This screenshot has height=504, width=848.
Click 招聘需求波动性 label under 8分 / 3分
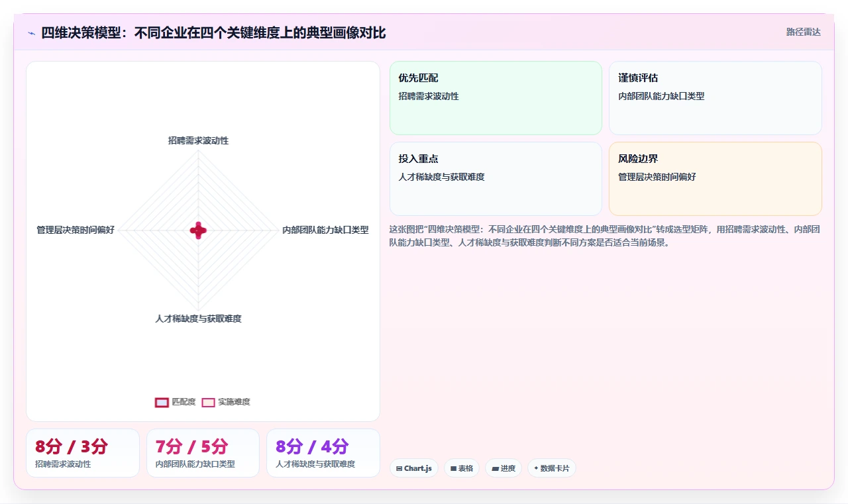pyautogui.click(x=63, y=464)
